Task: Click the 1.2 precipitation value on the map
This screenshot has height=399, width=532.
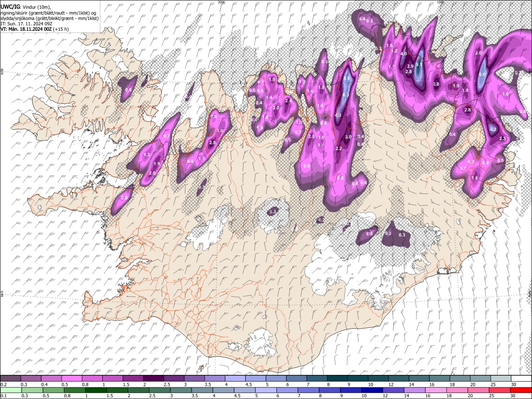Action: pyautogui.click(x=394, y=51)
